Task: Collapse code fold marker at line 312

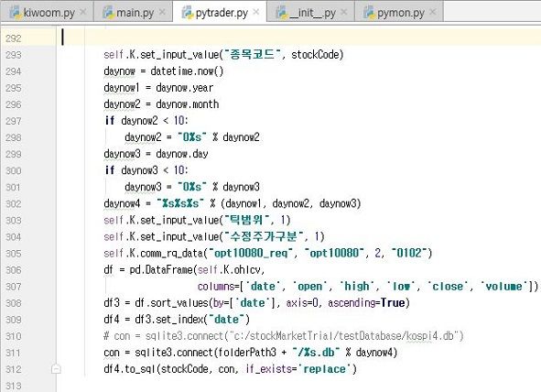Action: (x=56, y=369)
